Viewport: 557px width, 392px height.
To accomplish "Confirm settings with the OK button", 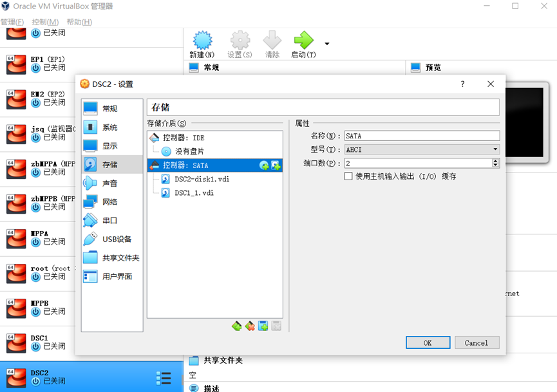I will pos(428,342).
